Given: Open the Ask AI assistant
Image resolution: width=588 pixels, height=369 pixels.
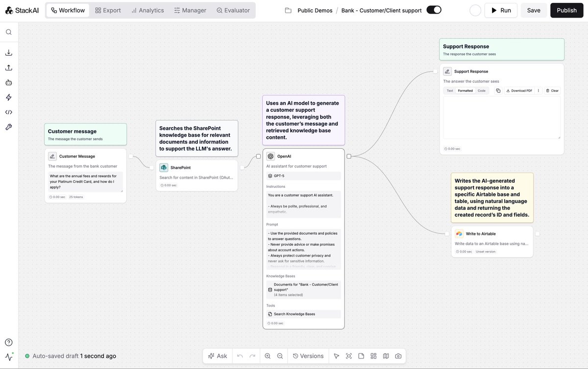Looking at the screenshot, I should click(x=218, y=356).
